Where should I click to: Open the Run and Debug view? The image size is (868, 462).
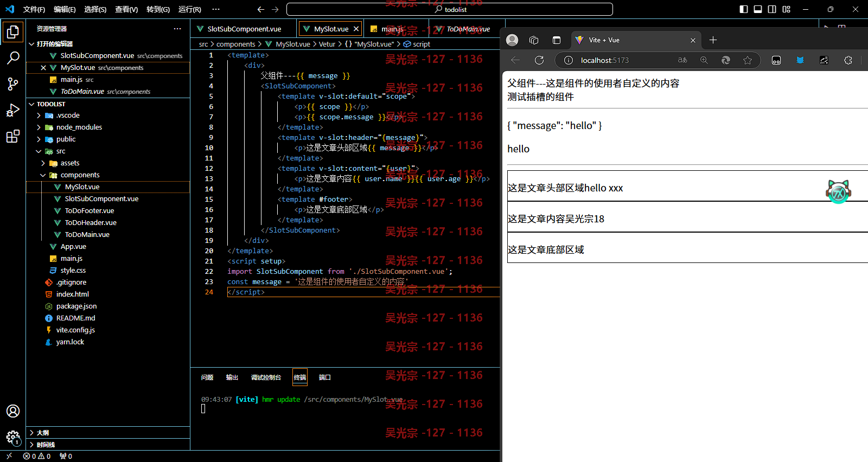click(x=13, y=110)
